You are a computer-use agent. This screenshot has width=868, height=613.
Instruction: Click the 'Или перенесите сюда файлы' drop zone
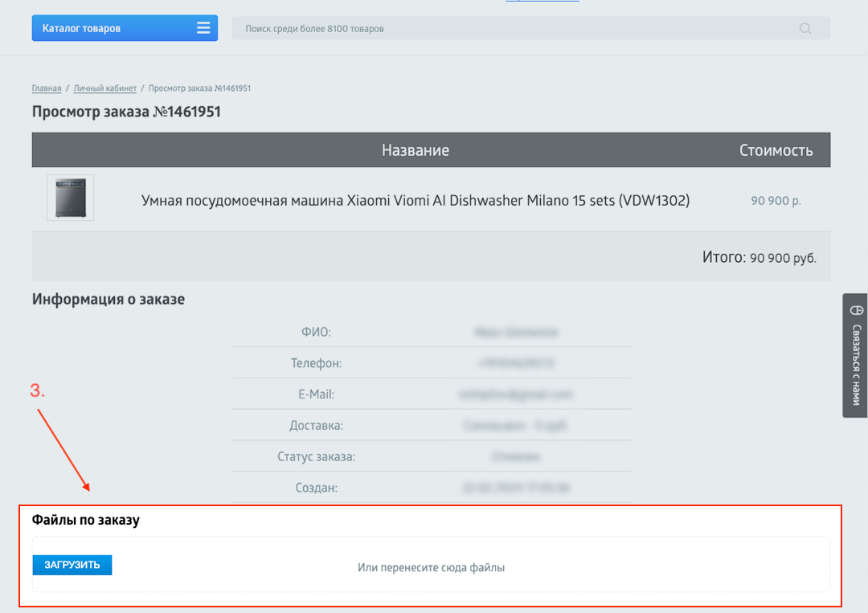(432, 565)
